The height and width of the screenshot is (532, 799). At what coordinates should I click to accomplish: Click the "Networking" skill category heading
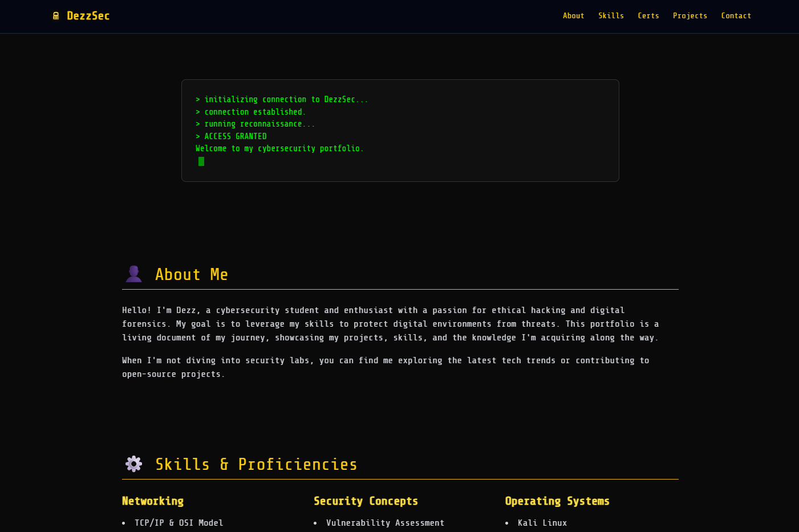[x=153, y=501]
